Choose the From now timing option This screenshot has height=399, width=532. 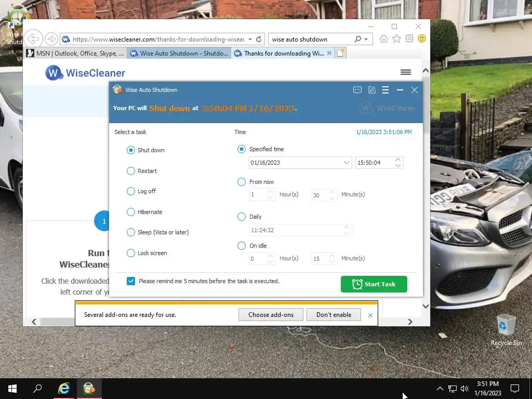242,182
